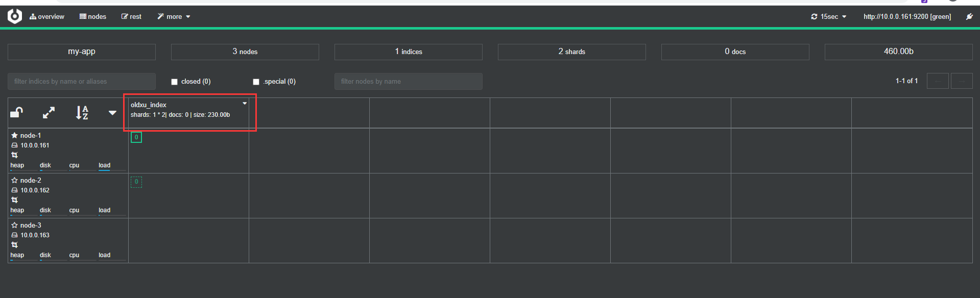Viewport: 980px width, 298px height.
Task: Click the IP address 10.0.0.163
Action: point(35,235)
